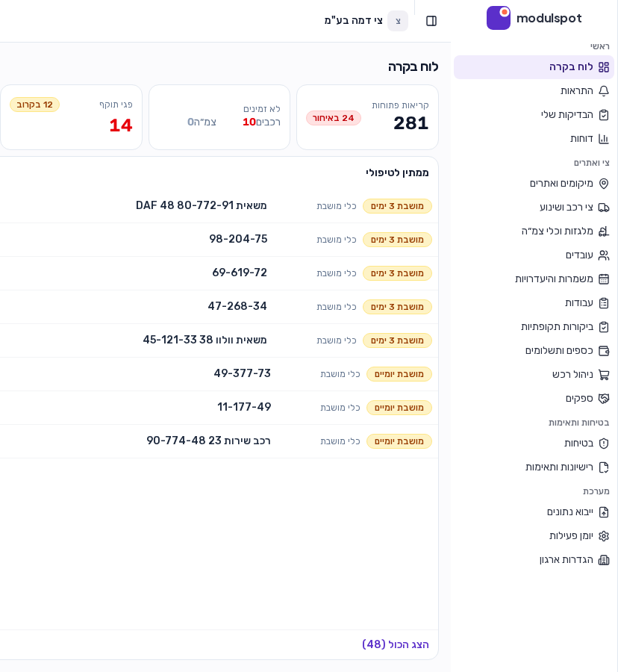This screenshot has width=618, height=672.
Task: Go to לוח בקרה menu item
Action: click(534, 67)
